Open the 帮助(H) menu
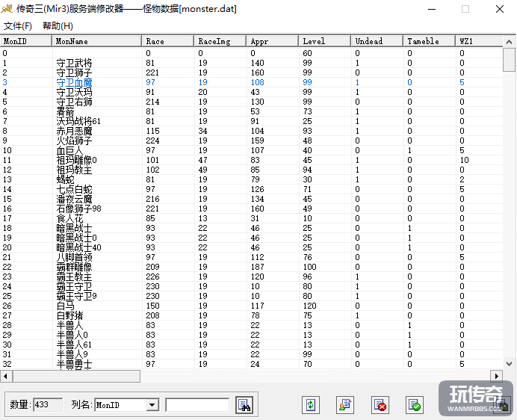The image size is (517, 420). point(58,25)
